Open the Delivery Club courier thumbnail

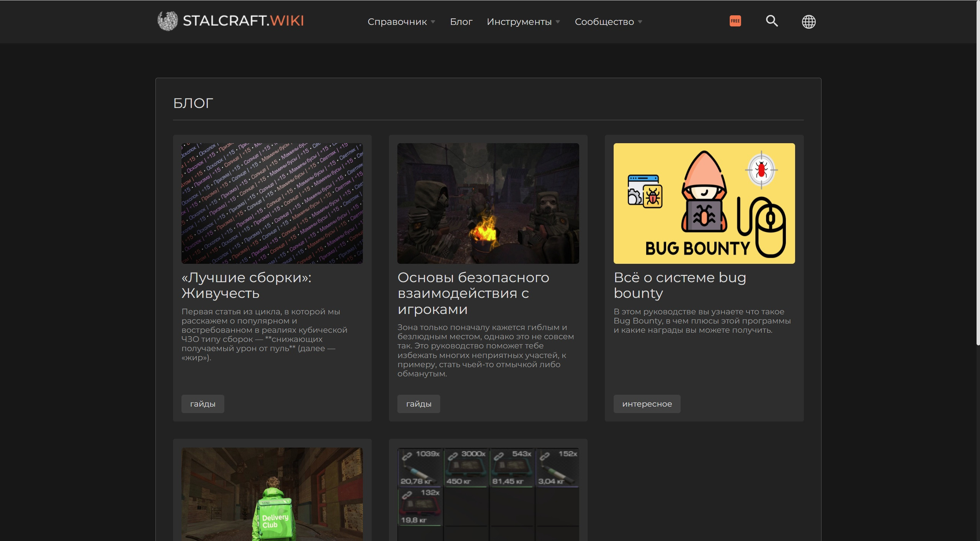[x=272, y=494]
